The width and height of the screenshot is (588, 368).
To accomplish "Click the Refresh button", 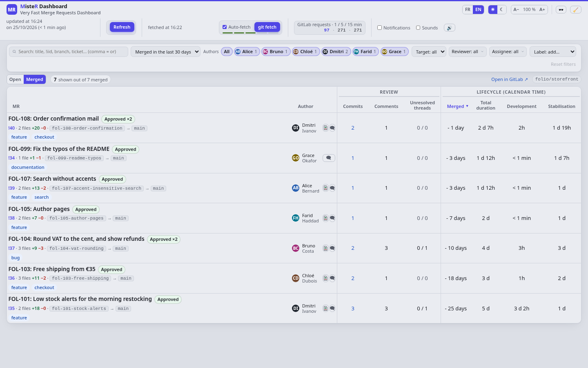I will [122, 27].
